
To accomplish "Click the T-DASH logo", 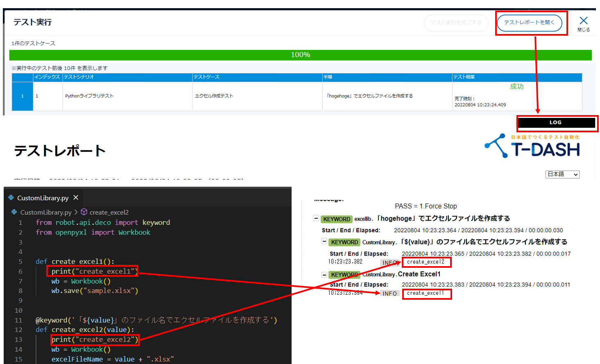I will pos(532,146).
